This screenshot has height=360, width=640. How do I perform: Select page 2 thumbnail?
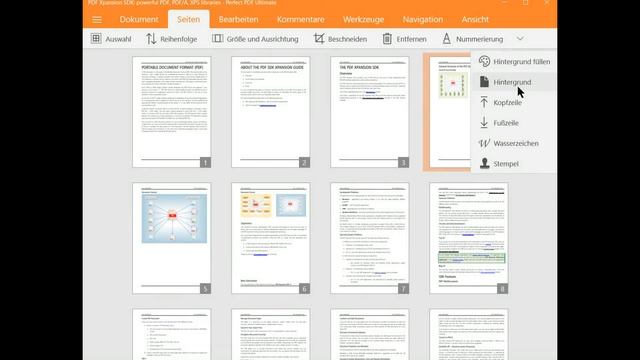pos(271,112)
